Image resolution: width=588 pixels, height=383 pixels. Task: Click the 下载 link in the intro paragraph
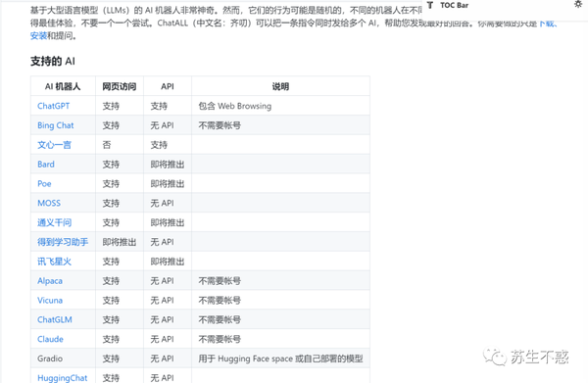[548, 24]
